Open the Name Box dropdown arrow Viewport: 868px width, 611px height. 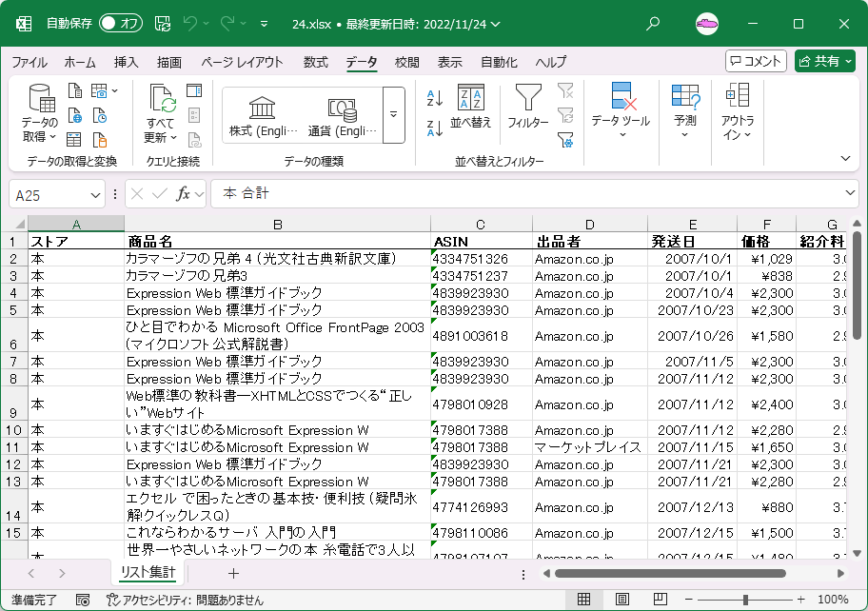(x=95, y=195)
